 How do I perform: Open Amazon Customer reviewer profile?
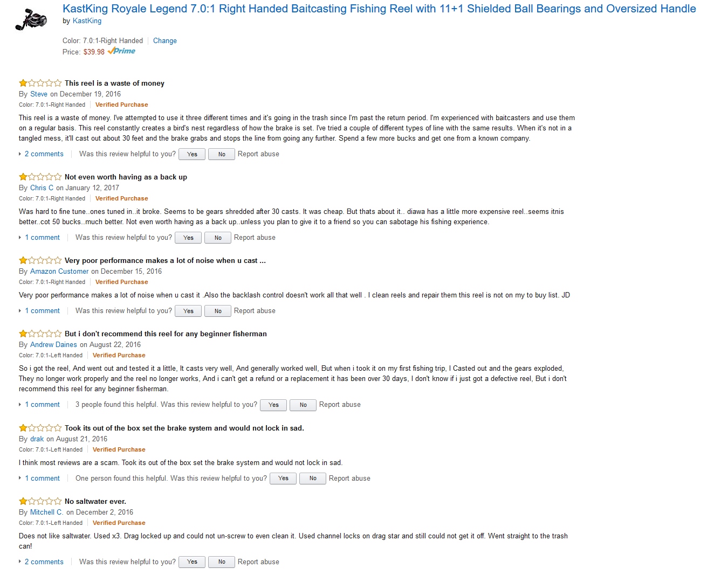59,272
